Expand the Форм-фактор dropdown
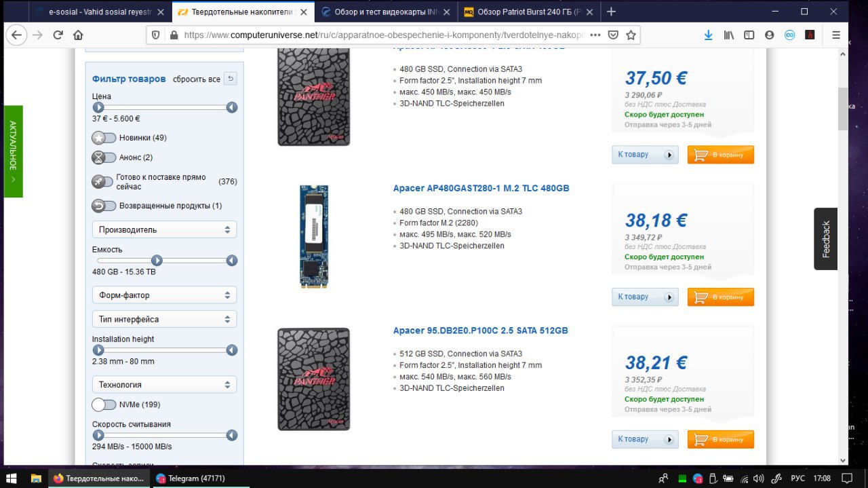The height and width of the screenshot is (488, 868). (164, 295)
